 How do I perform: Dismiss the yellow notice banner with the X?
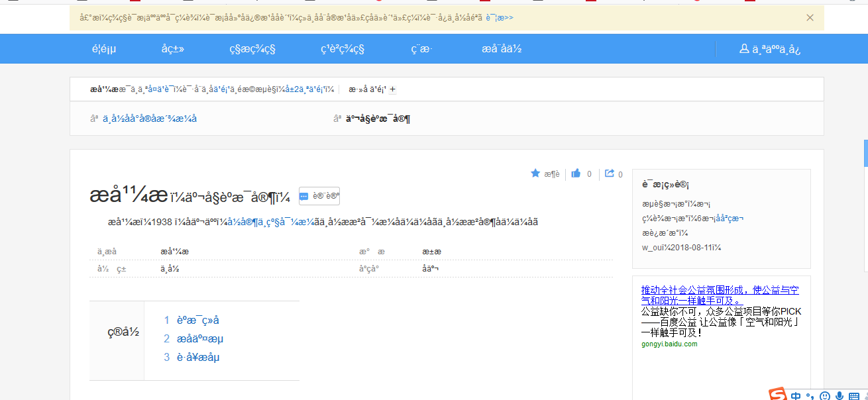pyautogui.click(x=810, y=18)
